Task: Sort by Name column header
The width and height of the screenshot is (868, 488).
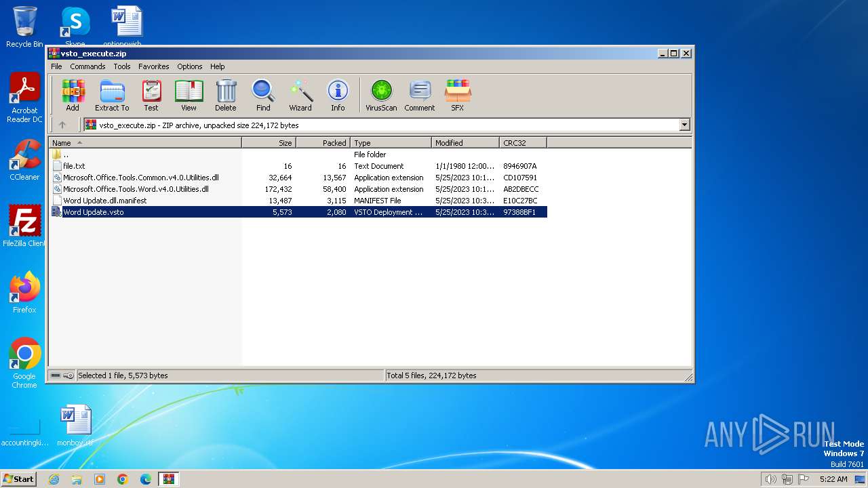Action: [x=145, y=143]
